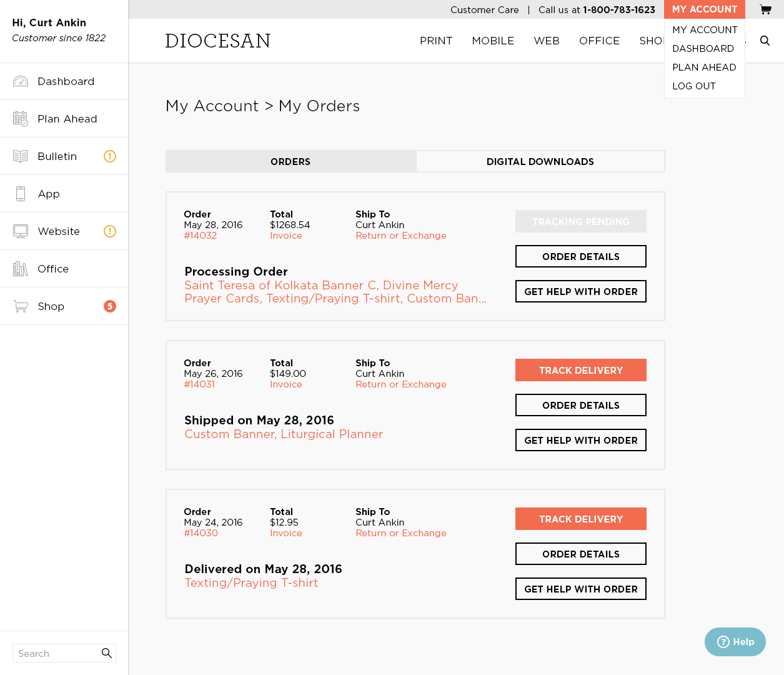This screenshot has width=784, height=675.
Task: Track delivery for order #14031
Action: 580,370
